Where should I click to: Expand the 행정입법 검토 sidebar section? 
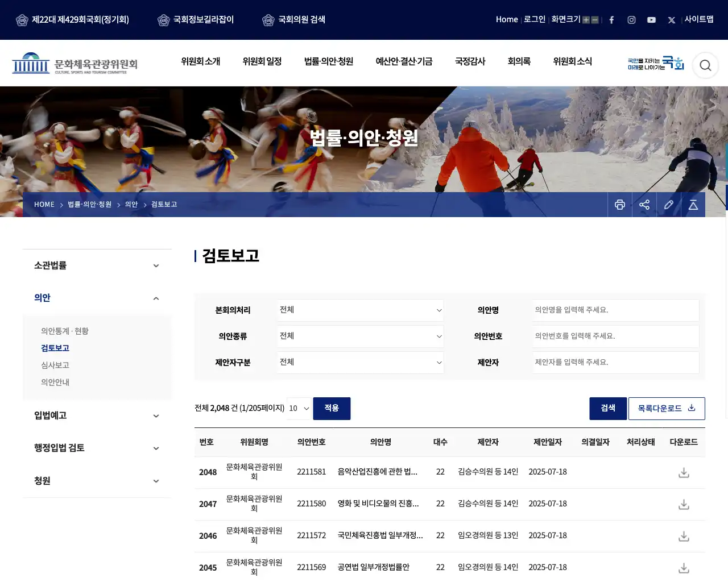(x=97, y=448)
